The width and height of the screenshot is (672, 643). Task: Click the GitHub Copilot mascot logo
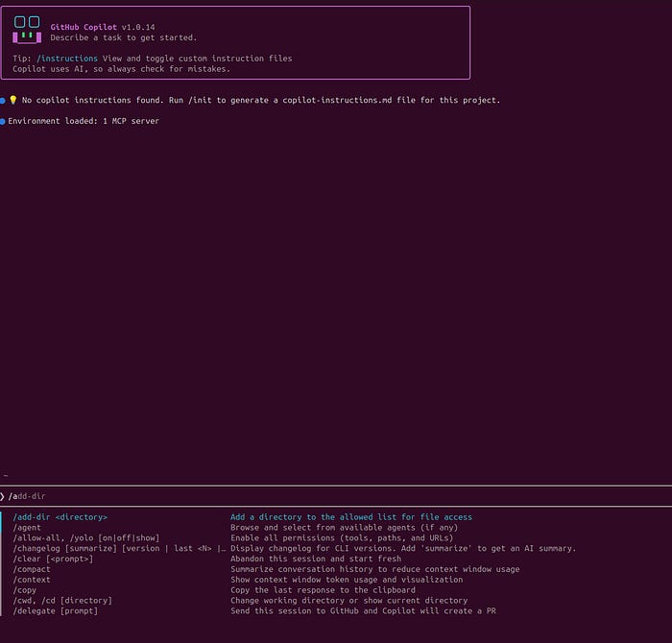point(27,30)
